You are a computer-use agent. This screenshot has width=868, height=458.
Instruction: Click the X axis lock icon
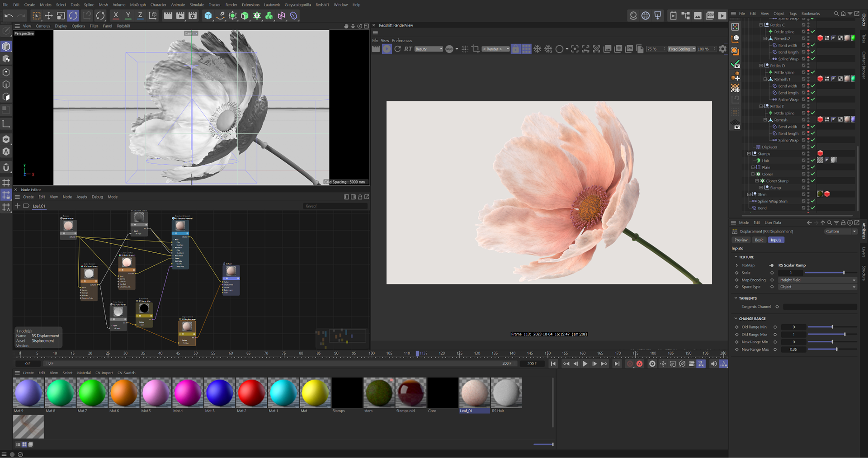(116, 16)
